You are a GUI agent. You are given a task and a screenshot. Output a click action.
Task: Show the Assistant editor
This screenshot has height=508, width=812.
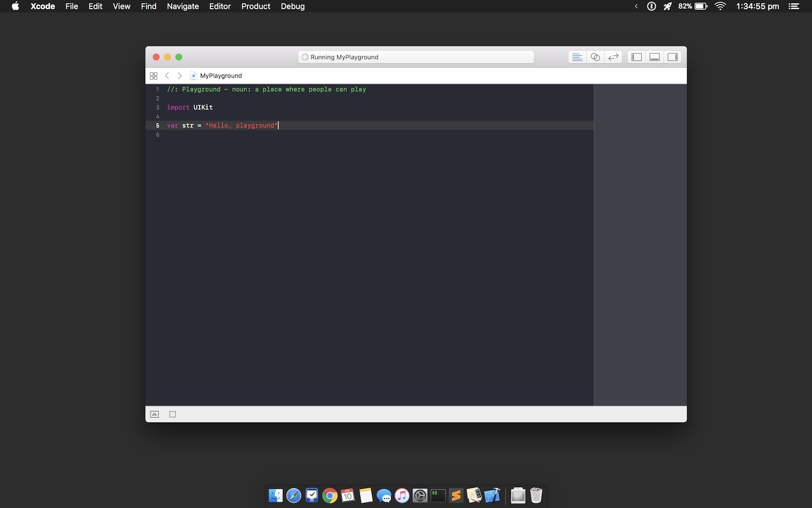coord(595,57)
